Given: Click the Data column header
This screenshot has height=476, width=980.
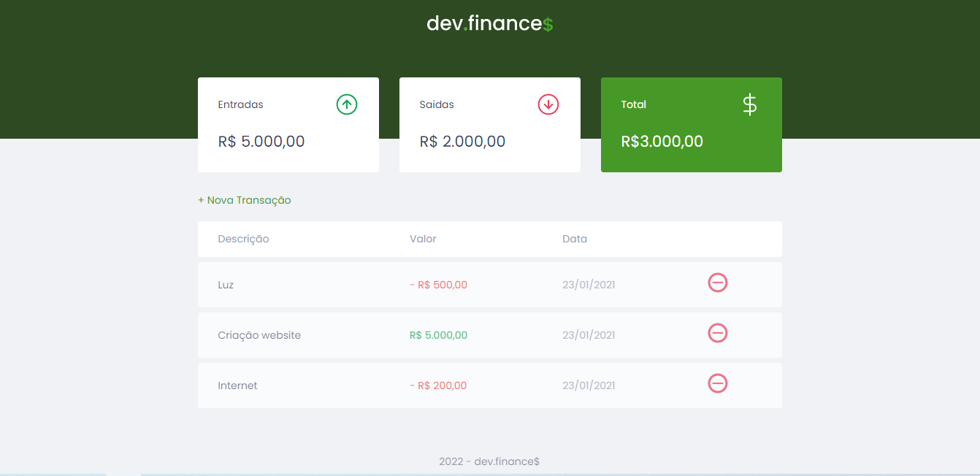Looking at the screenshot, I should 575,239.
